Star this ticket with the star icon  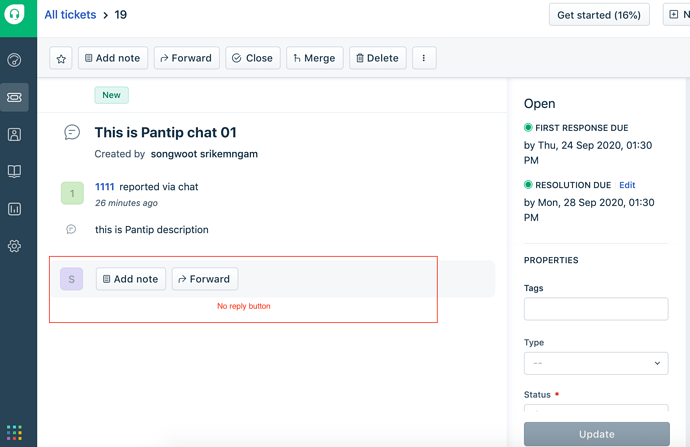tap(61, 58)
